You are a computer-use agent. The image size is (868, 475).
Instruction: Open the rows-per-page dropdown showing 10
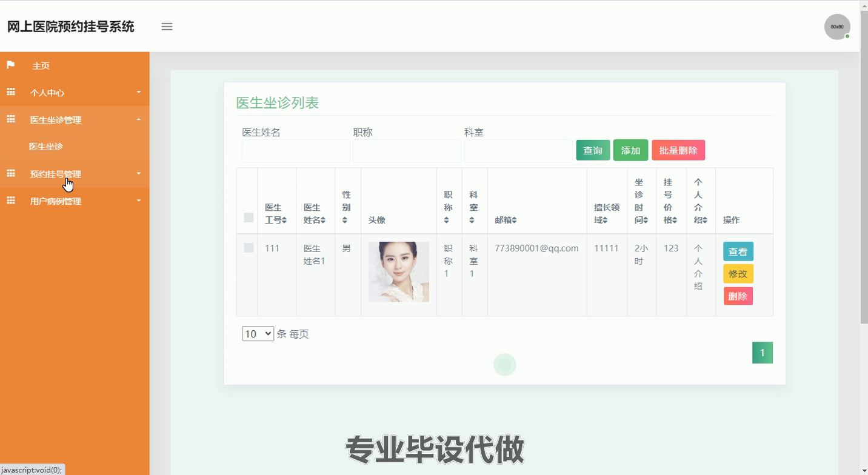[258, 334]
